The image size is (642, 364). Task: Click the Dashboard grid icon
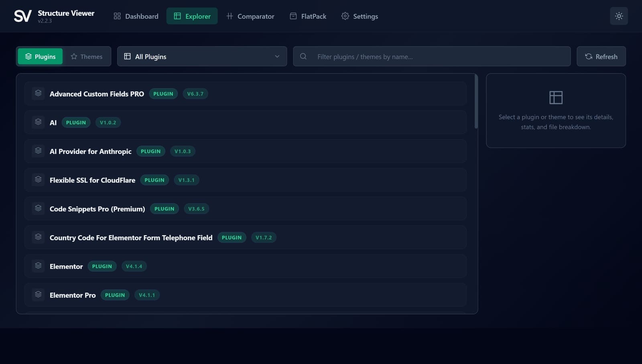coord(117,16)
